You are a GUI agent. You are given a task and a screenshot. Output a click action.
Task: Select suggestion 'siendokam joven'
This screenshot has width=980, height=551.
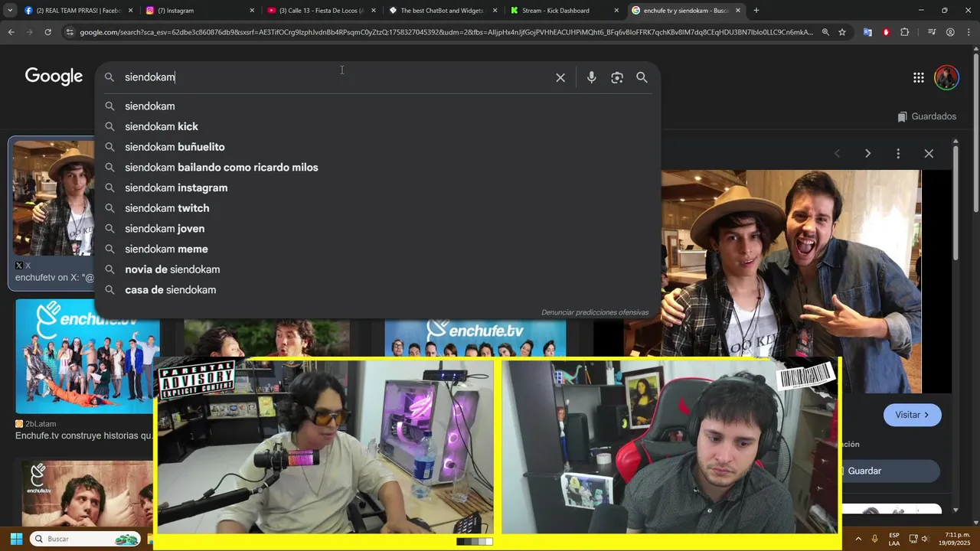pyautogui.click(x=377, y=229)
